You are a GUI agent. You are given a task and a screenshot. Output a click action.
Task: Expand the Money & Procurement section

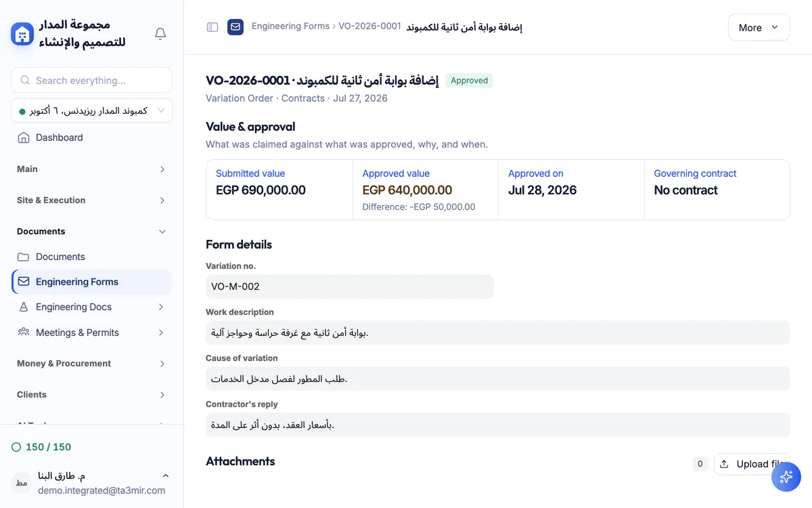pyautogui.click(x=91, y=364)
